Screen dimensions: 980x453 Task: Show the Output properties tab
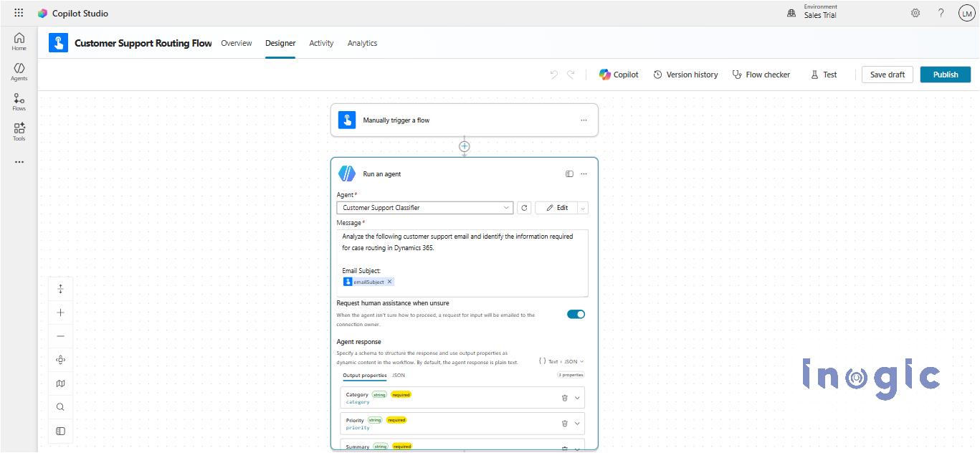click(364, 375)
